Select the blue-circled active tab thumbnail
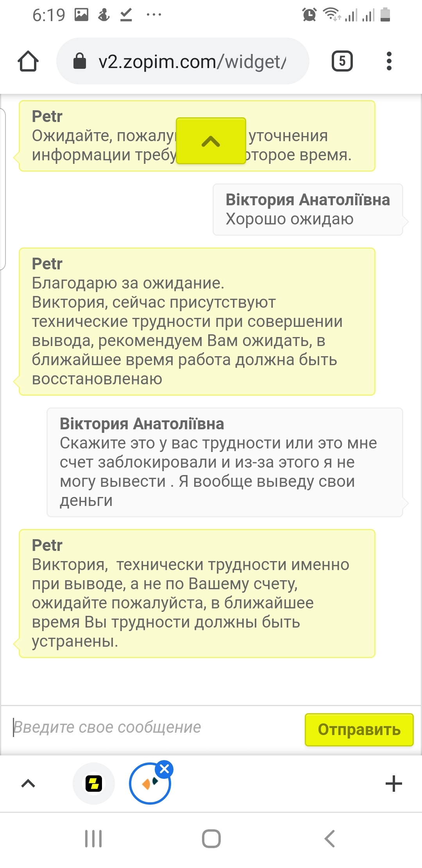Viewport: 422px width, 868px height. (150, 784)
